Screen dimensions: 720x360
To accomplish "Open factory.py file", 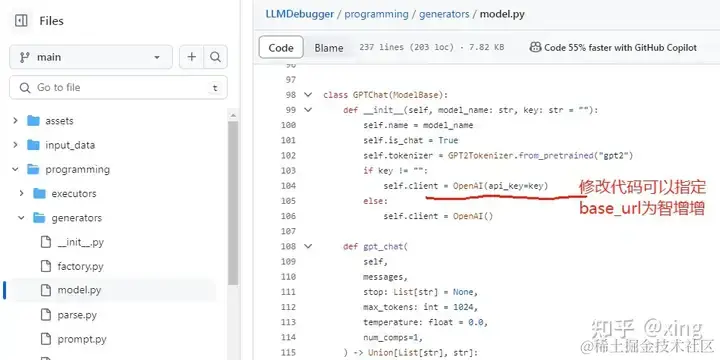I will [x=80, y=267].
